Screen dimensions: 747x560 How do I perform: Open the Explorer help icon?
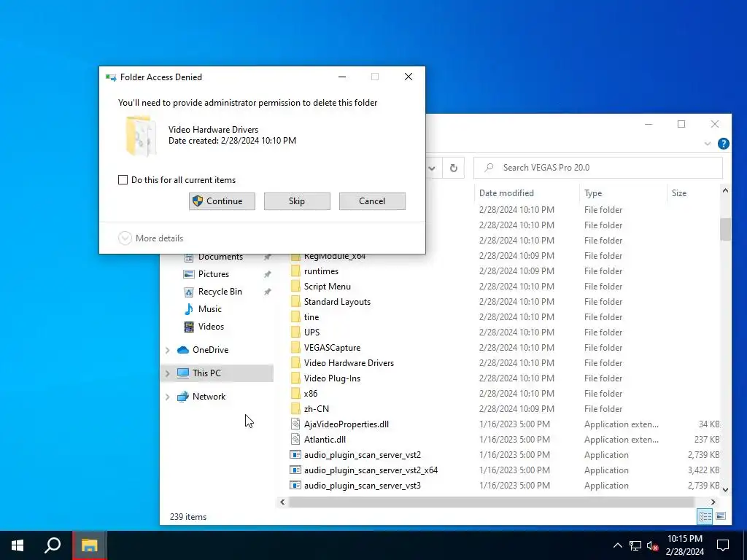coord(723,144)
